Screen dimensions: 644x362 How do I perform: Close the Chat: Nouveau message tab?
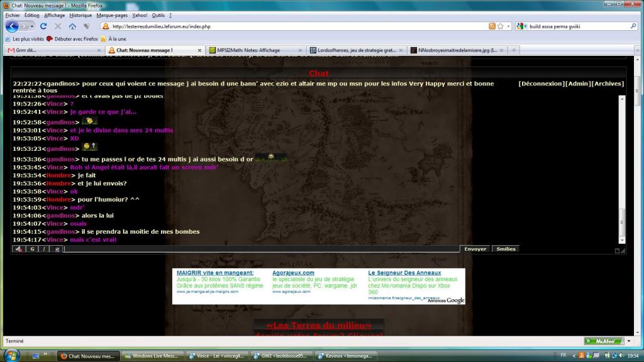click(199, 50)
